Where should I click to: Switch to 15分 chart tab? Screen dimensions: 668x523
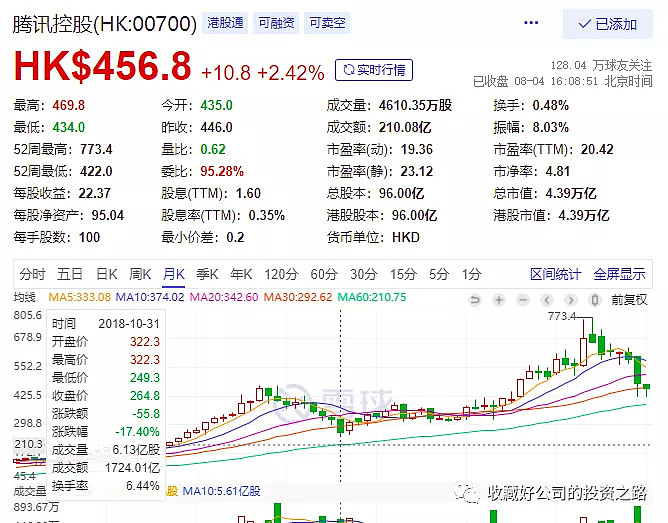(403, 274)
